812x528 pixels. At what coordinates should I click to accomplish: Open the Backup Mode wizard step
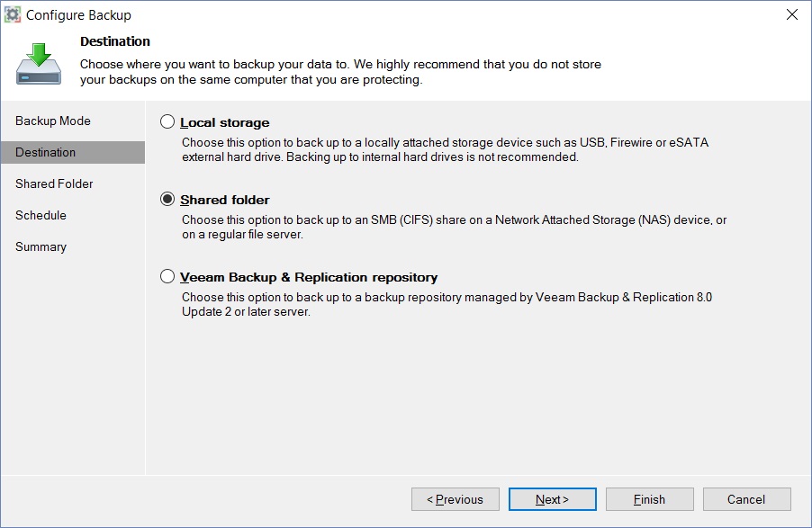(53, 121)
